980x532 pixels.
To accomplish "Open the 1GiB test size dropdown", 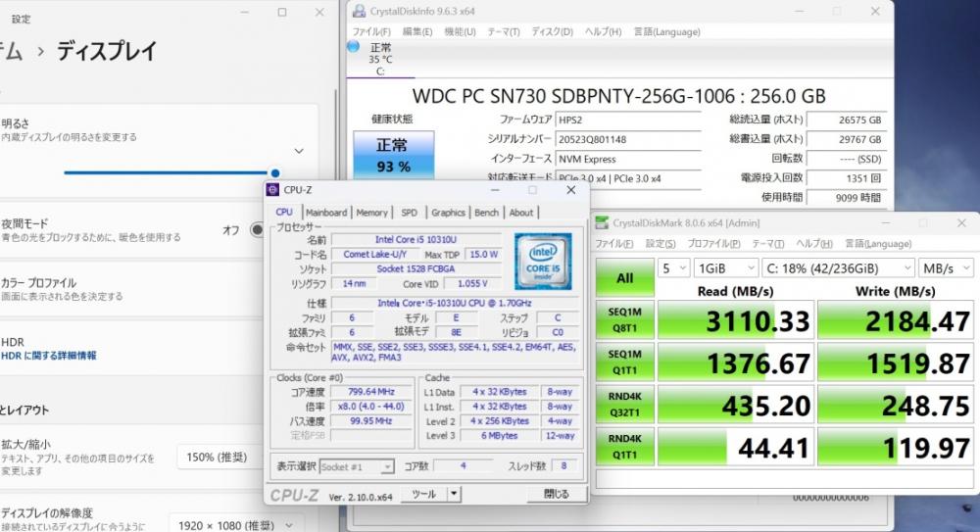I will pyautogui.click(x=726, y=268).
